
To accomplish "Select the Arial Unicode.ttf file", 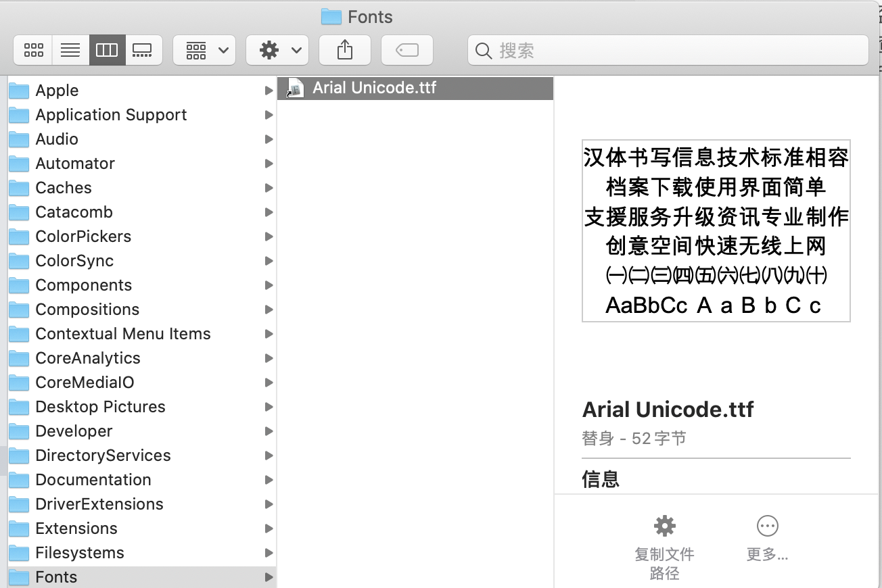I will point(375,87).
